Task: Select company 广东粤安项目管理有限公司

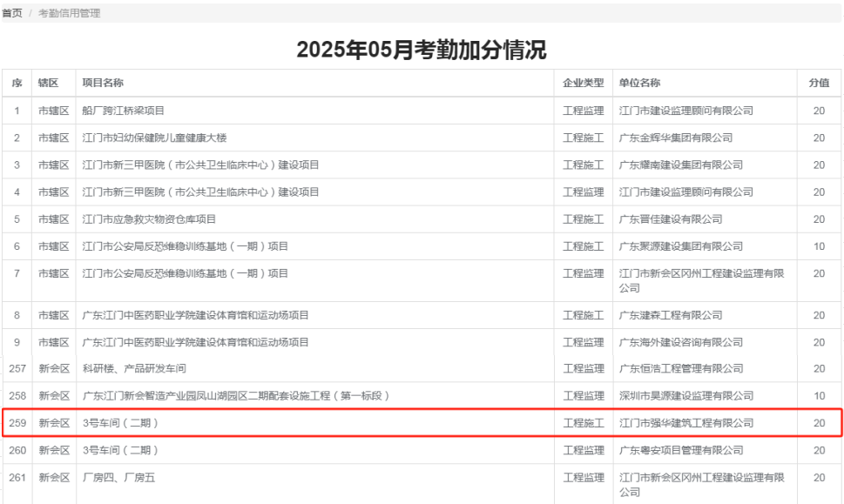Action: pos(680,450)
